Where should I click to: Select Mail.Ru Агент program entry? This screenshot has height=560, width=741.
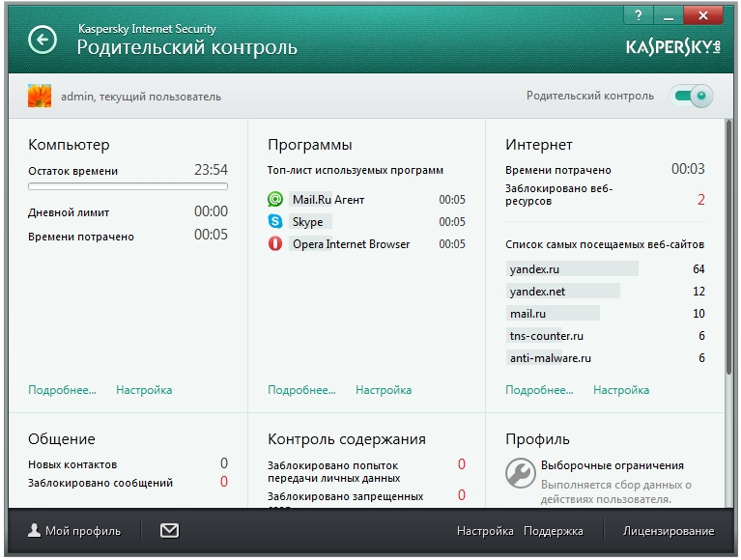pyautogui.click(x=366, y=199)
